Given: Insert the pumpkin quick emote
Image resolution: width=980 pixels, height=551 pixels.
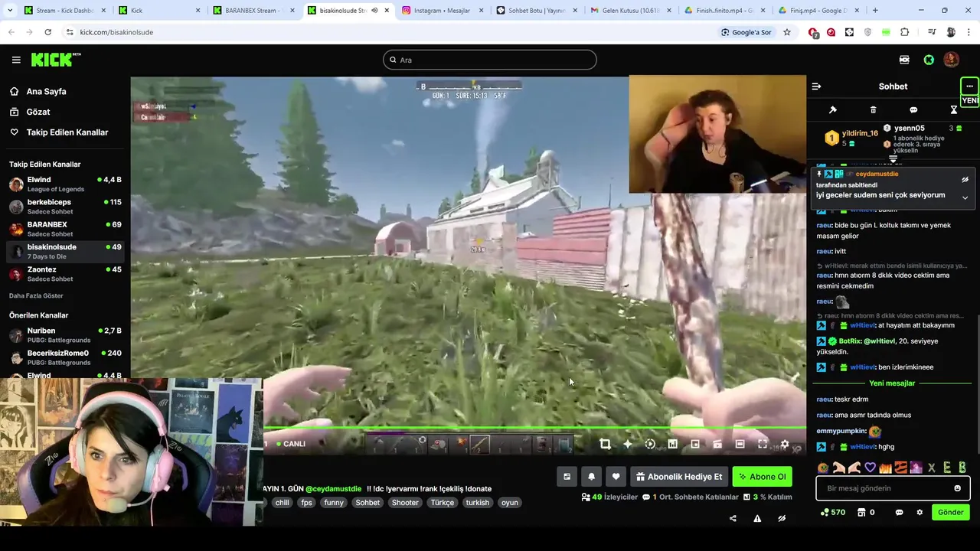Looking at the screenshot, I should (823, 468).
